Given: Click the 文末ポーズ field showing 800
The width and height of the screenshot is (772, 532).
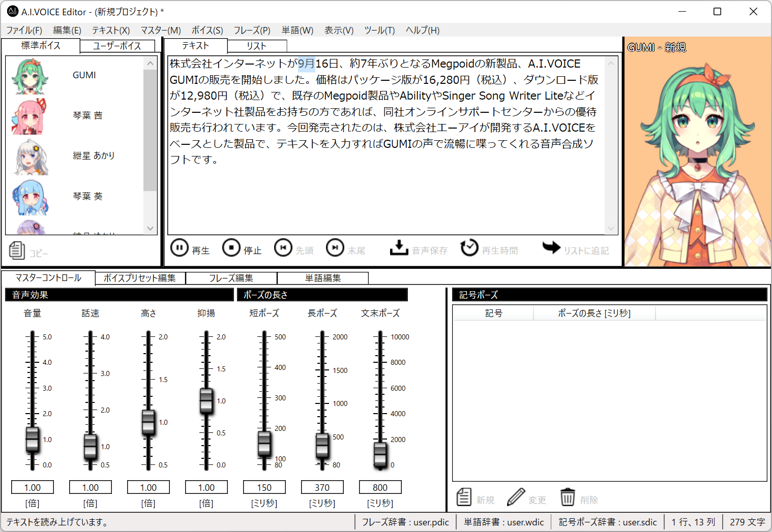Looking at the screenshot, I should [x=380, y=487].
